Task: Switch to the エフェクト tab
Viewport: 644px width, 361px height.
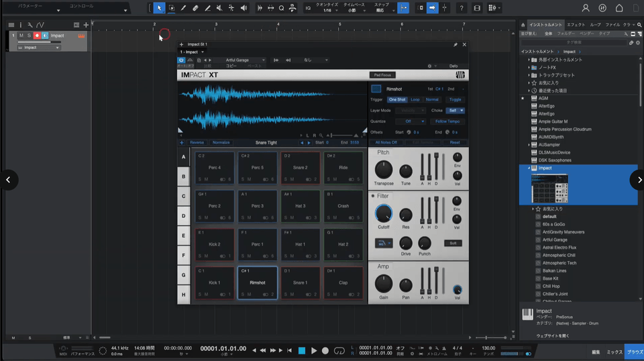Action: tap(576, 24)
